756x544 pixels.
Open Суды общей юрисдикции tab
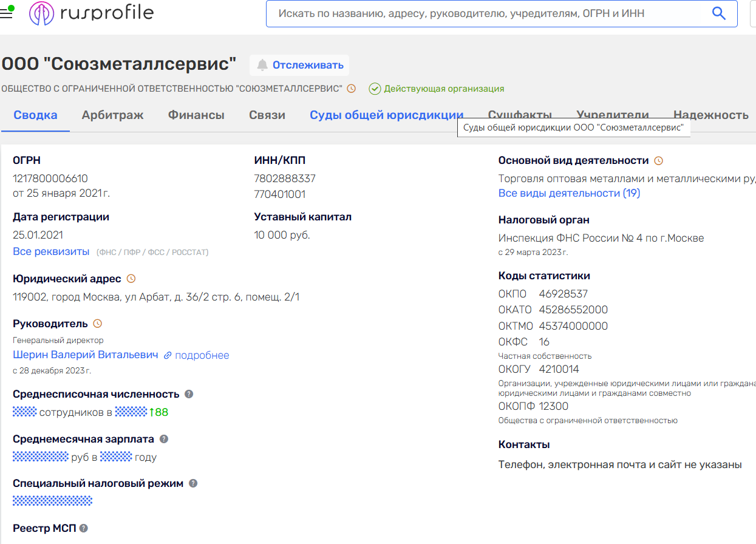coord(386,115)
